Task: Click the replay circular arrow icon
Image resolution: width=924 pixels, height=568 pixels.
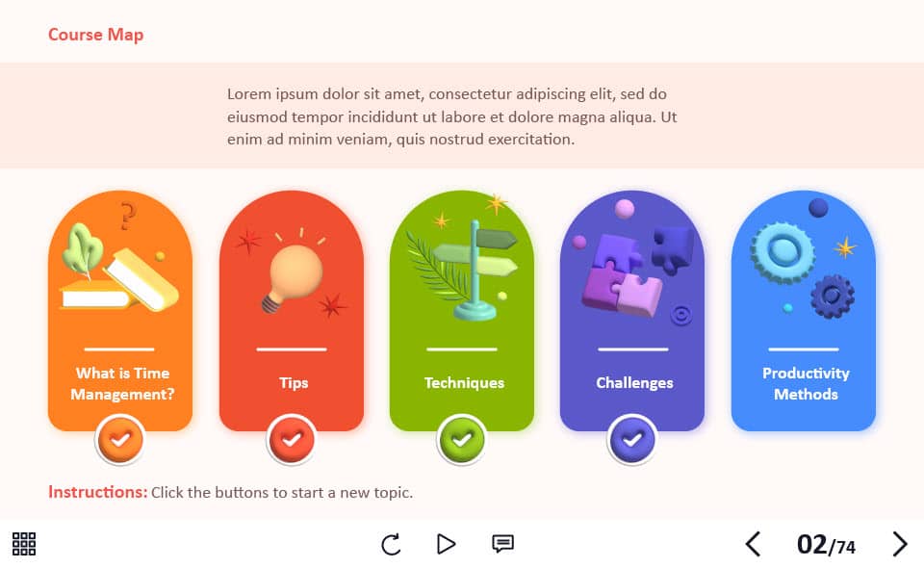Action: pyautogui.click(x=391, y=544)
